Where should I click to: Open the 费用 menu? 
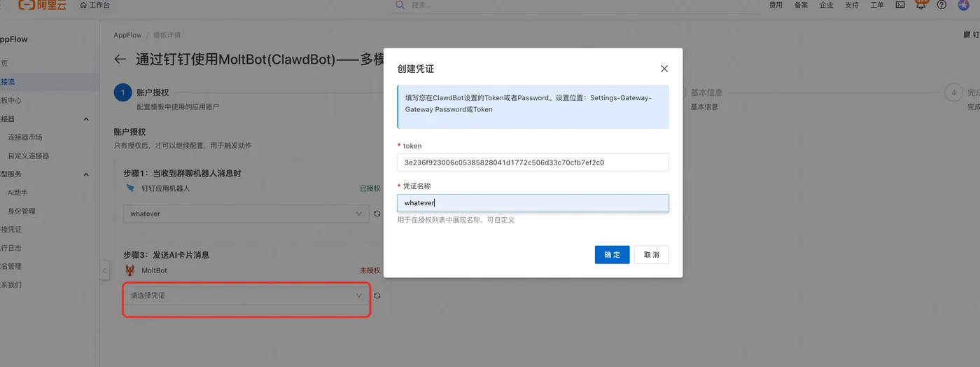776,5
